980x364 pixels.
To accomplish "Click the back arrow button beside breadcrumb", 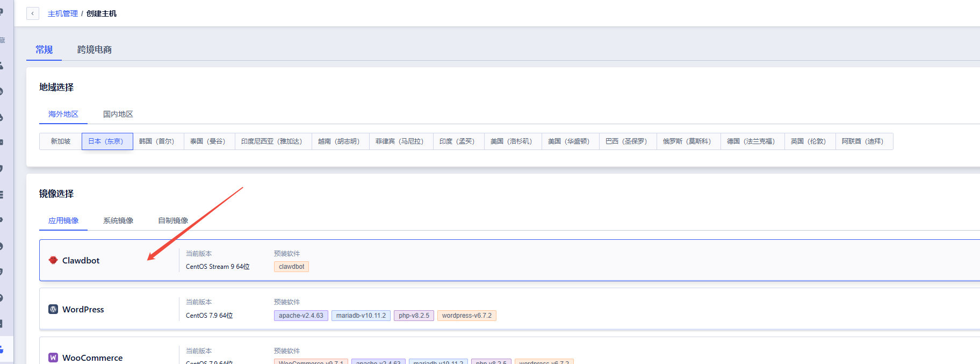I will pos(33,13).
